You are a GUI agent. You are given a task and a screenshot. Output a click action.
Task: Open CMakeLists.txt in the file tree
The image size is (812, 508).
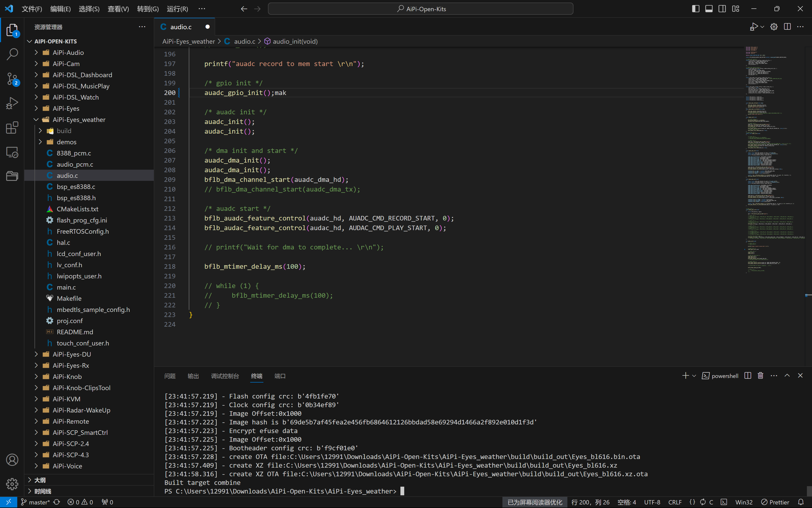pyautogui.click(x=89, y=209)
